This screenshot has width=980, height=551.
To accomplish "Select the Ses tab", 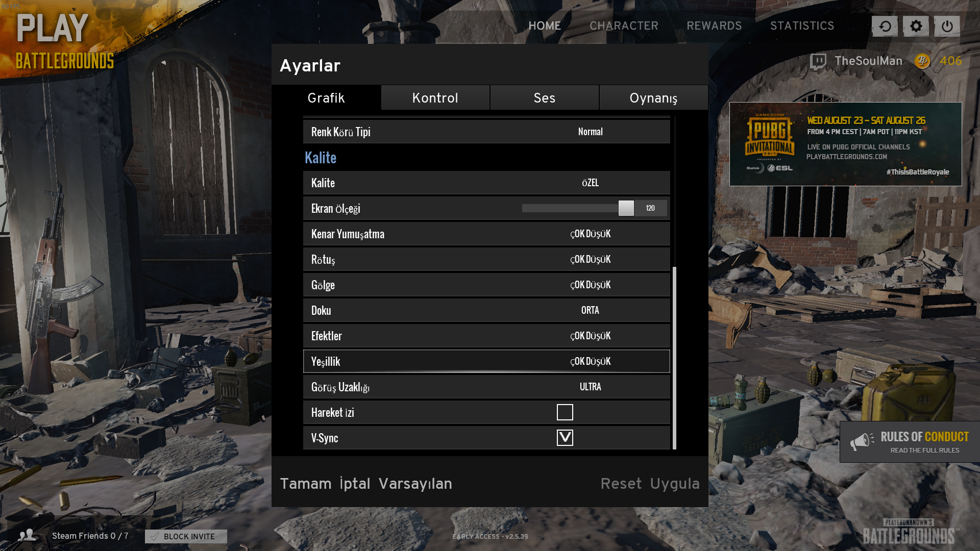I will pyautogui.click(x=544, y=97).
